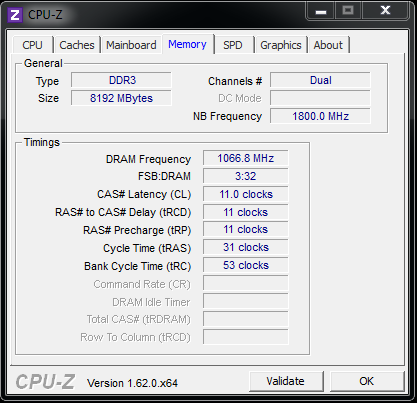Click the 8192 MBytes size field

click(121, 98)
